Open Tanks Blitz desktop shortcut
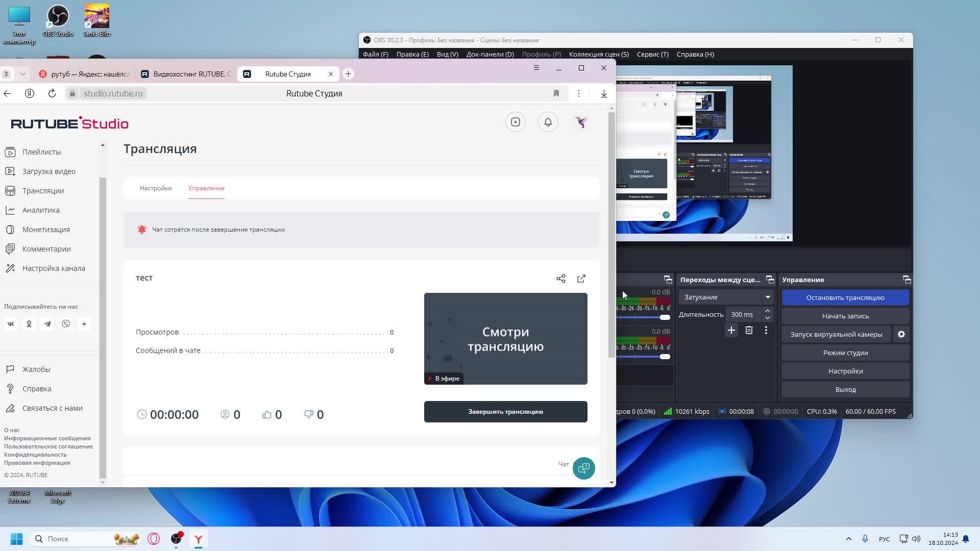 [x=97, y=21]
